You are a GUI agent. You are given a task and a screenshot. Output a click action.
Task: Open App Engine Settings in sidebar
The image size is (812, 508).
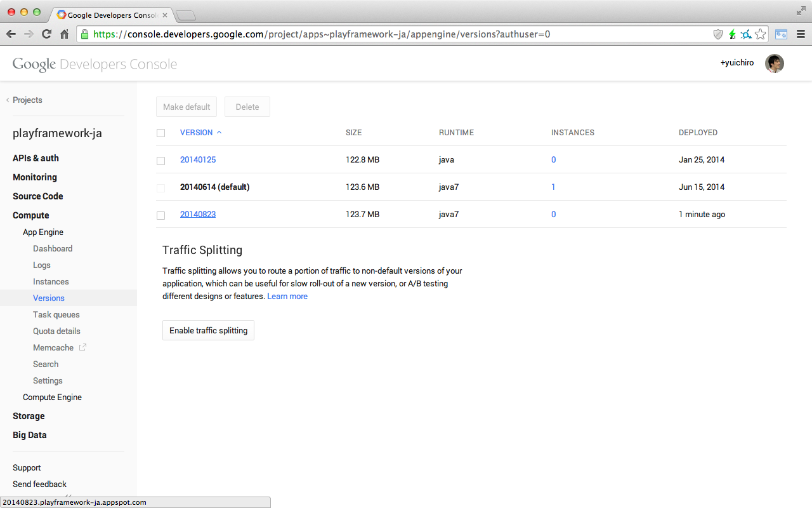click(48, 381)
